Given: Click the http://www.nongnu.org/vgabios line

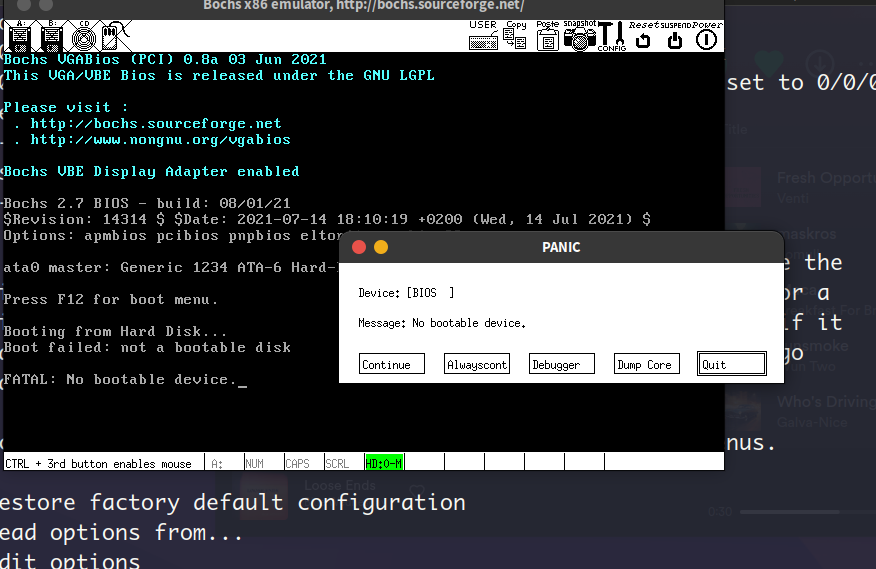Looking at the screenshot, I should click(x=160, y=140).
